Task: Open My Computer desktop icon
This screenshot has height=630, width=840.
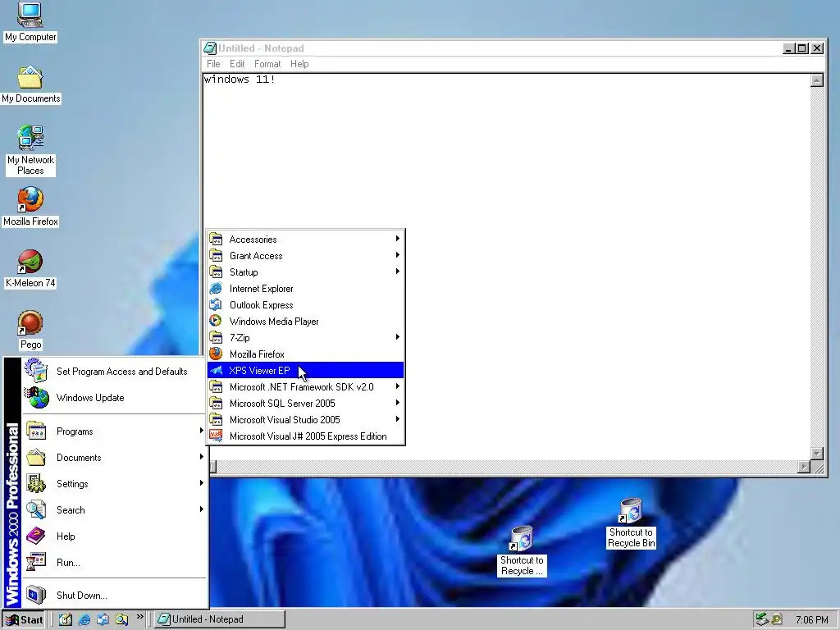Action: (30, 21)
